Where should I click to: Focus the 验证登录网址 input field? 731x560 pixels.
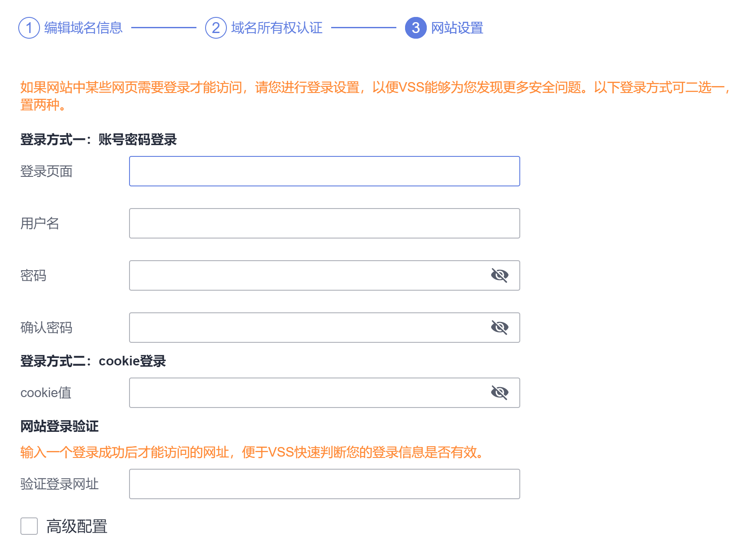pos(324,484)
